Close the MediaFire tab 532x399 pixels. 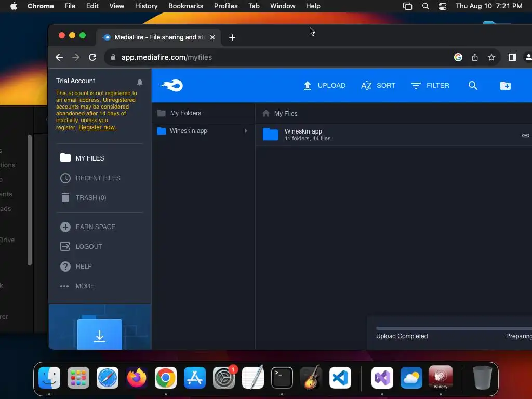(x=212, y=37)
